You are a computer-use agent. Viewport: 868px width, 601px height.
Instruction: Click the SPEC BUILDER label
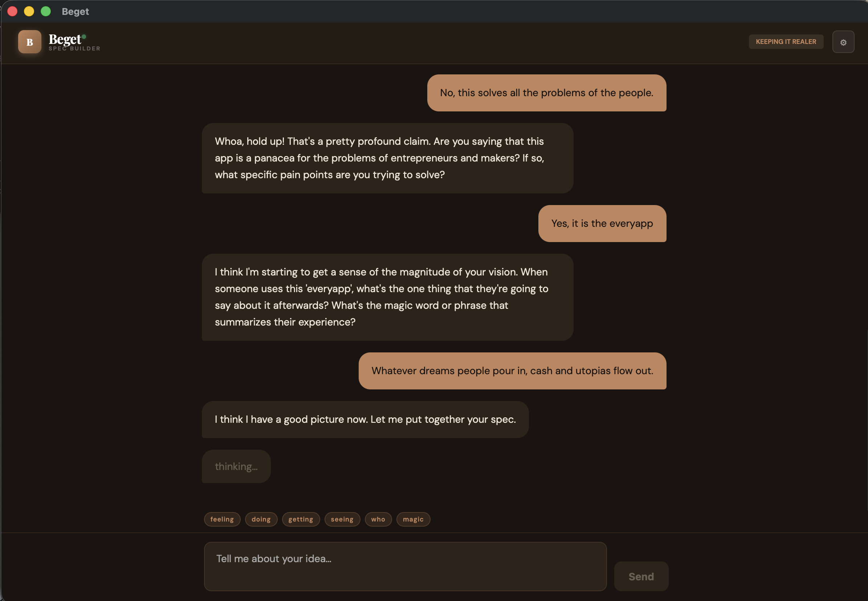[x=74, y=48]
